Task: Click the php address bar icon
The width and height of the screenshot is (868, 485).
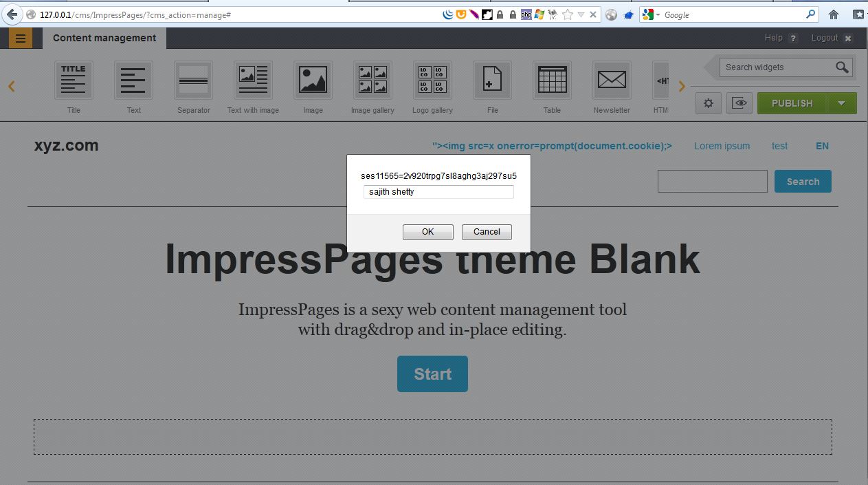Action: point(526,14)
